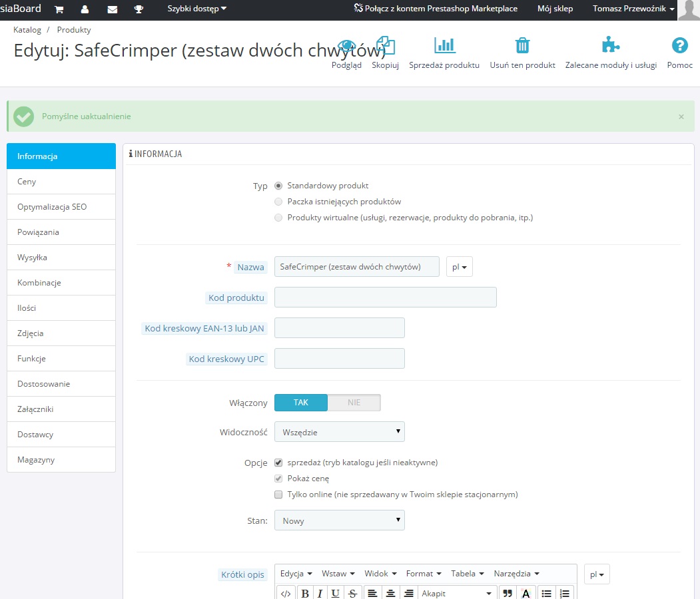Open the Tomasz Przewoźnik user menu
Image resolution: width=700 pixels, height=599 pixels.
pyautogui.click(x=633, y=9)
